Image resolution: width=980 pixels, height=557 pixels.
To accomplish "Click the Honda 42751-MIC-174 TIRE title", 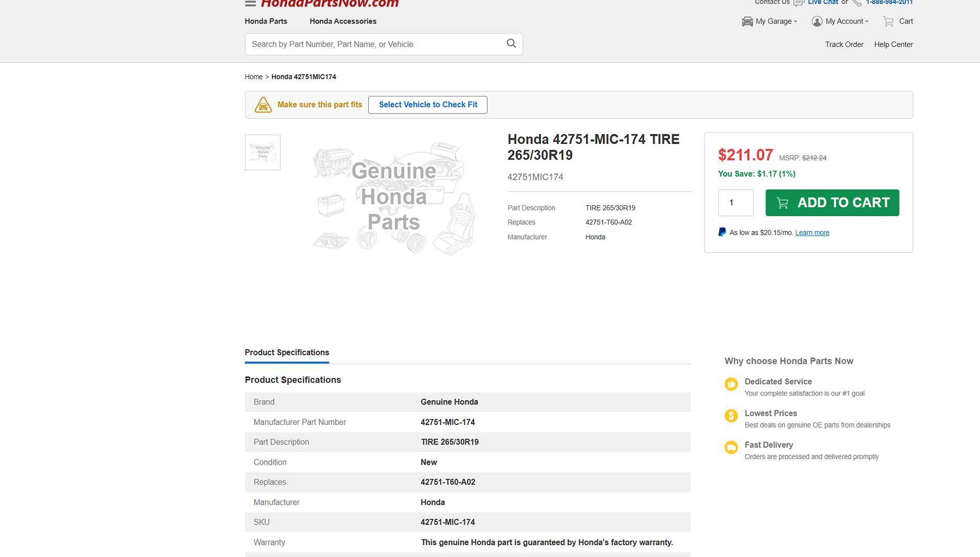I will tap(593, 147).
